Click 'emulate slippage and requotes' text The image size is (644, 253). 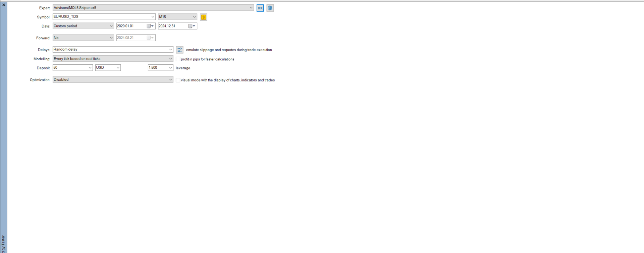point(229,50)
